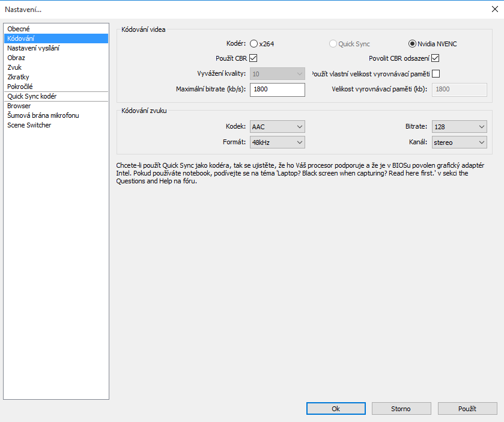Expand the Kanál stereo dropdown

point(458,142)
